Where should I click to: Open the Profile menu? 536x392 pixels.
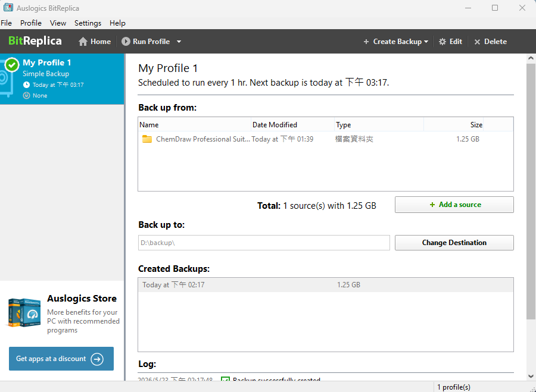pyautogui.click(x=31, y=23)
